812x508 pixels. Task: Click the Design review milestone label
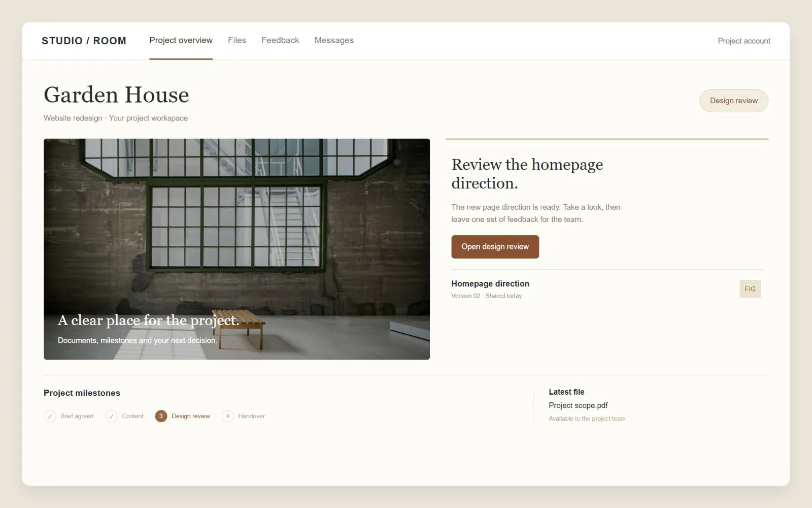tap(191, 416)
